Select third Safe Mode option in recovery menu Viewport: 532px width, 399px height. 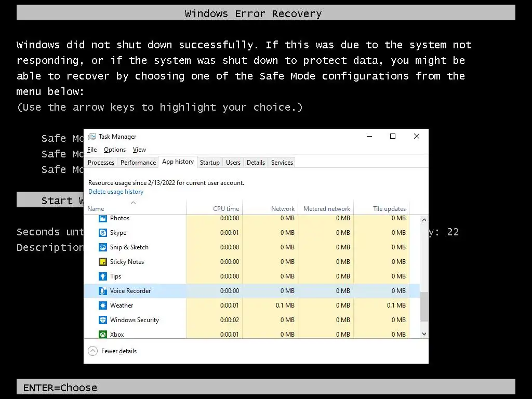tap(62, 170)
